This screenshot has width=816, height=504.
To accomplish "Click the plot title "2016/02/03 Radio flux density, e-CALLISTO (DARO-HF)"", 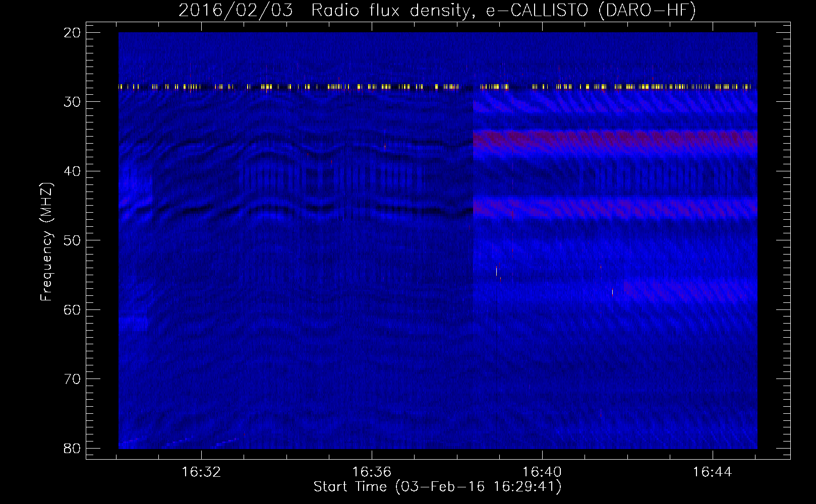I will [437, 10].
